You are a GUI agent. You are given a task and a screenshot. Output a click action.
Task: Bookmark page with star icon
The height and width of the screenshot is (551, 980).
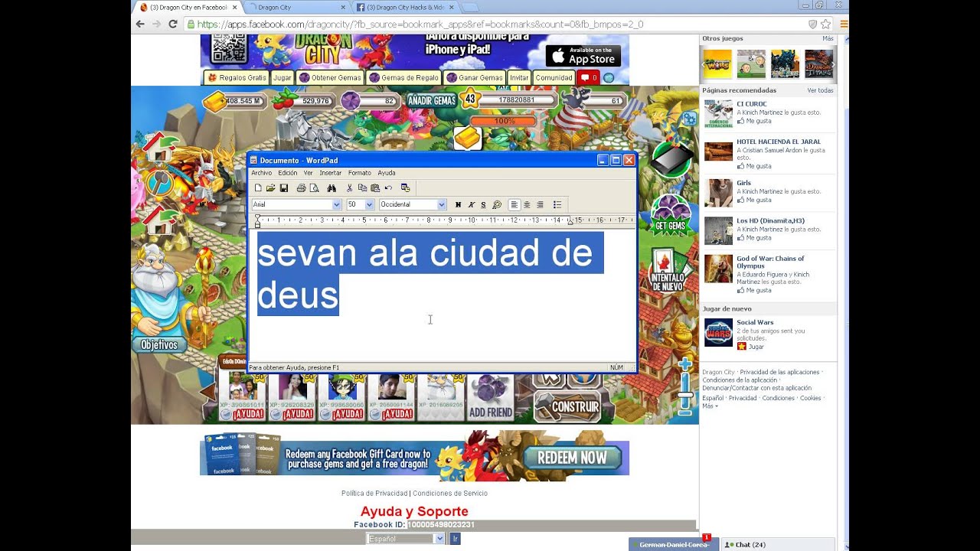tap(825, 24)
